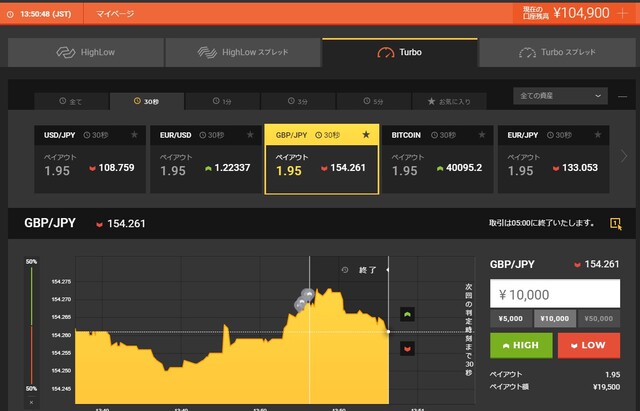Select the USD/JPY asset card
The image size is (640, 411).
click(x=90, y=159)
